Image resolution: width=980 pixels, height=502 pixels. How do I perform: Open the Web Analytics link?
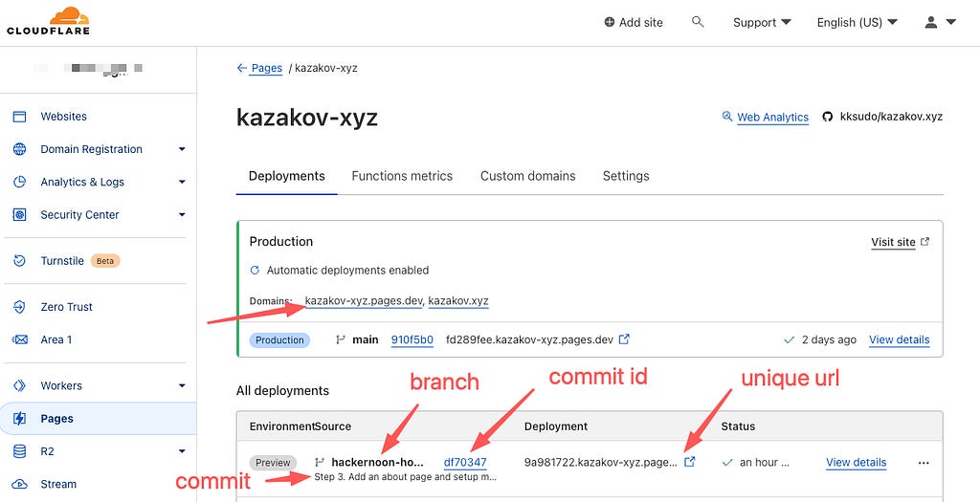click(772, 117)
